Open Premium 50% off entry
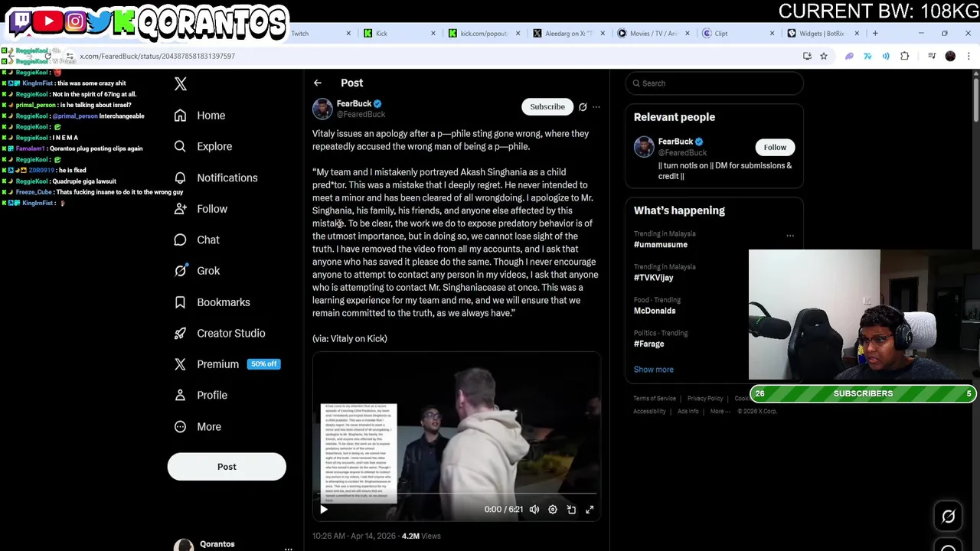The height and width of the screenshot is (551, 980). [x=227, y=364]
